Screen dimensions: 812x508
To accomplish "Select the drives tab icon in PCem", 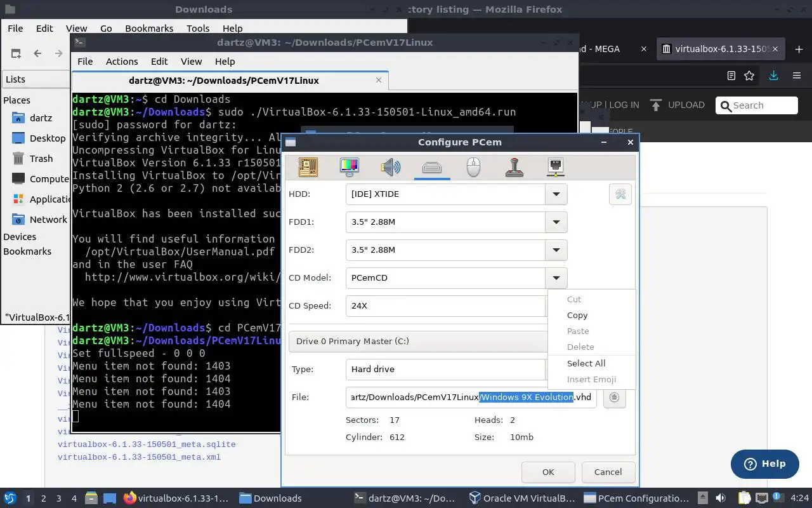I will [x=432, y=167].
